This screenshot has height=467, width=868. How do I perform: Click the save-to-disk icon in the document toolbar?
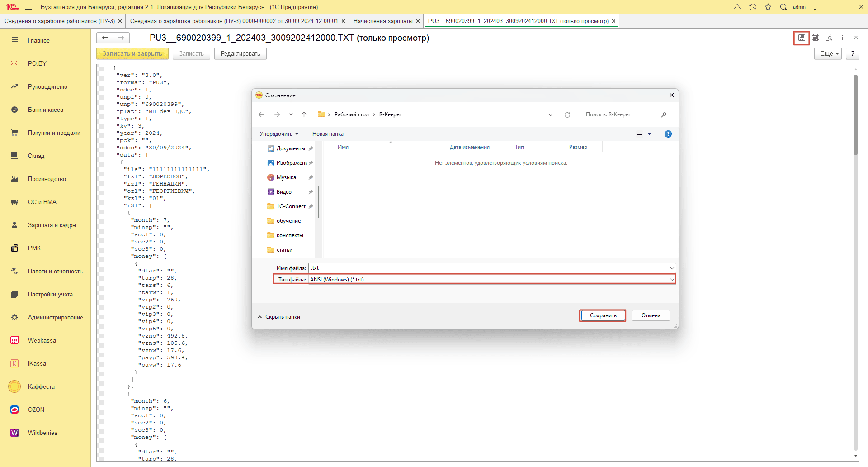(x=801, y=38)
